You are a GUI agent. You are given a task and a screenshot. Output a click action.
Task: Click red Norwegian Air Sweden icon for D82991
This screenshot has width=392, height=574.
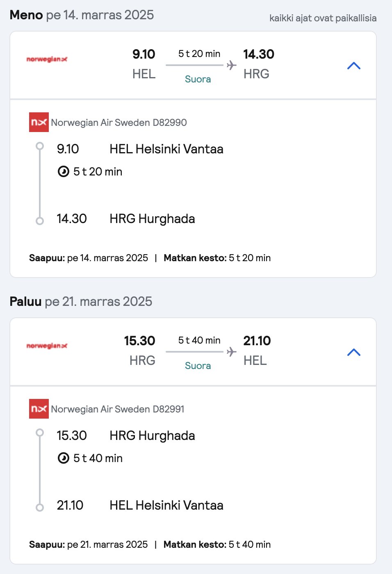[x=39, y=409]
